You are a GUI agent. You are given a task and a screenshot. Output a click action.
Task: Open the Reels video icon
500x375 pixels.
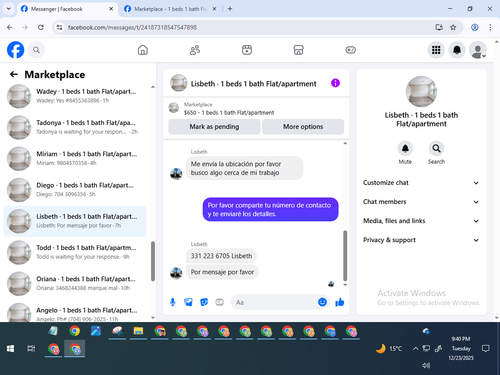pyautogui.click(x=247, y=50)
